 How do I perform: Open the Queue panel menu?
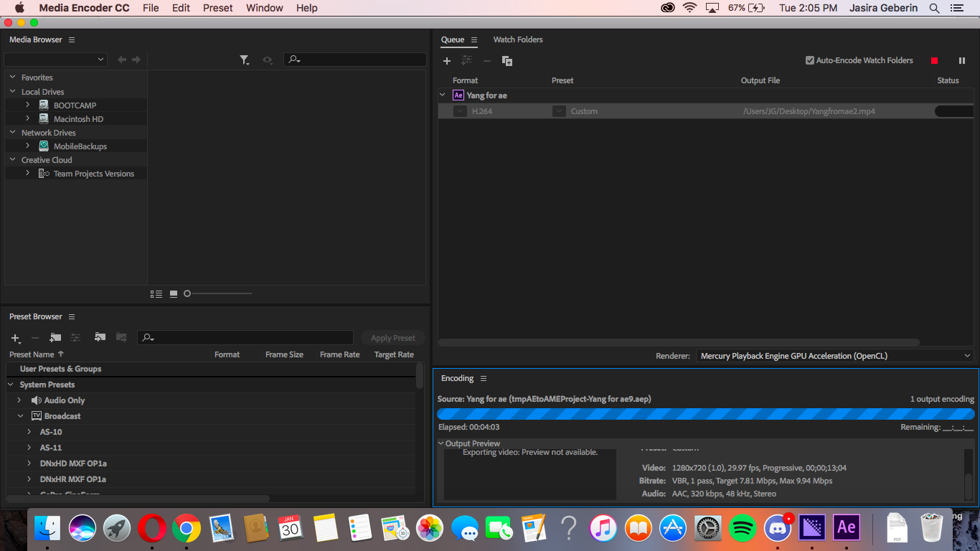[x=474, y=39]
